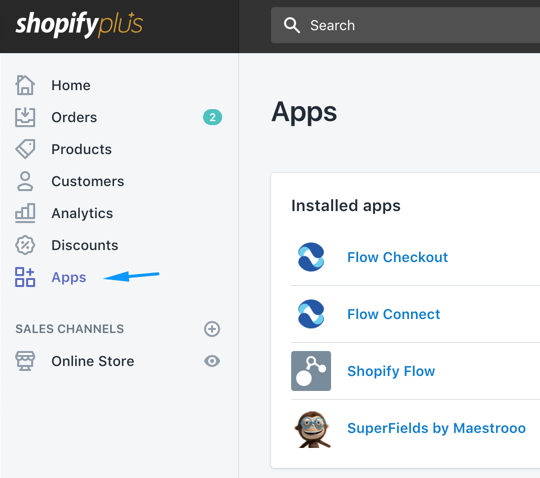The image size is (540, 478).
Task: Open SuperFields by Maestrooo link
Action: point(436,428)
